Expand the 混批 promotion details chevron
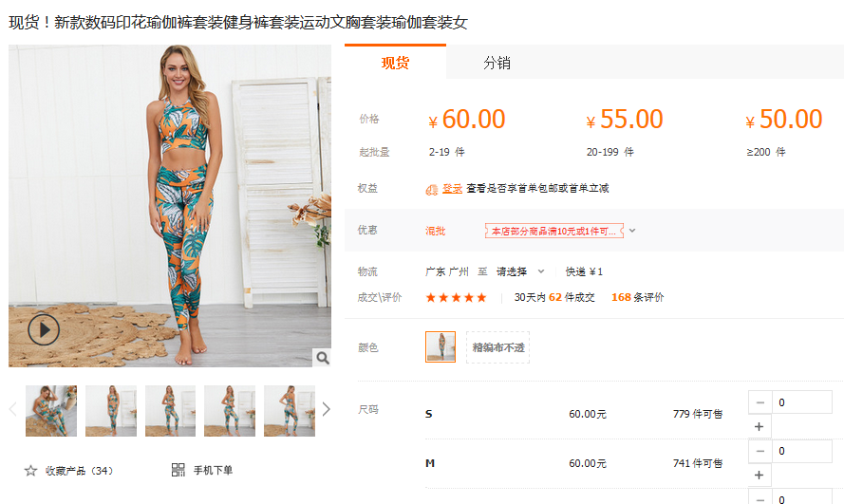The width and height of the screenshot is (844, 504). coord(632,231)
